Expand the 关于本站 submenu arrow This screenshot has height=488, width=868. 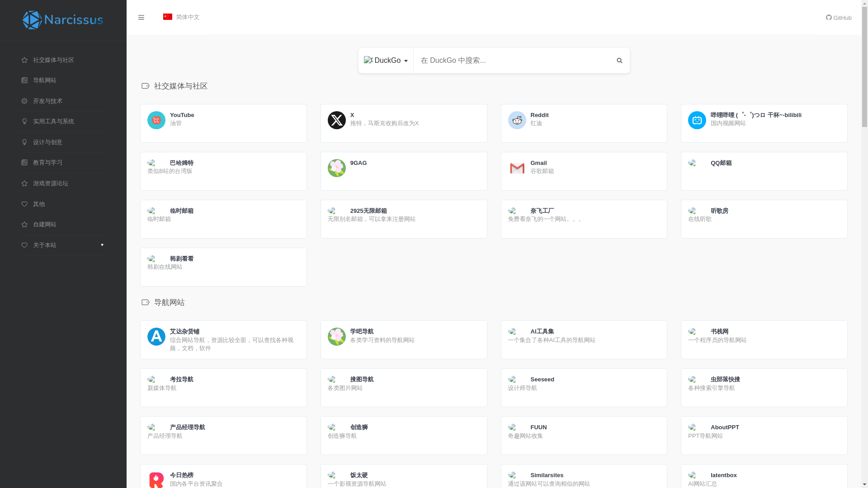(102, 245)
